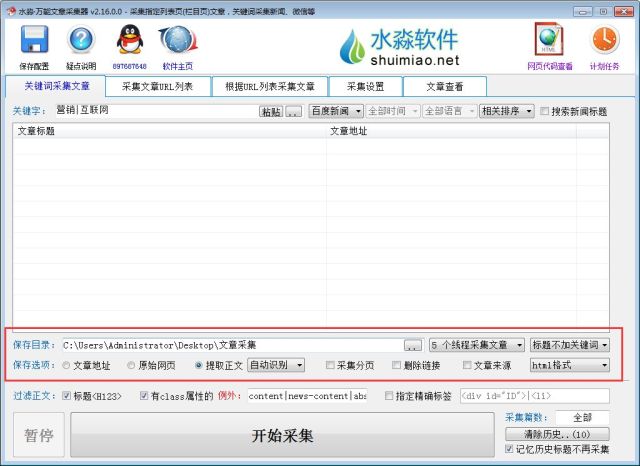Screen dimensions: 640x466
Task: Toggle the 标题<H123> checkbox
Action: tap(66, 395)
